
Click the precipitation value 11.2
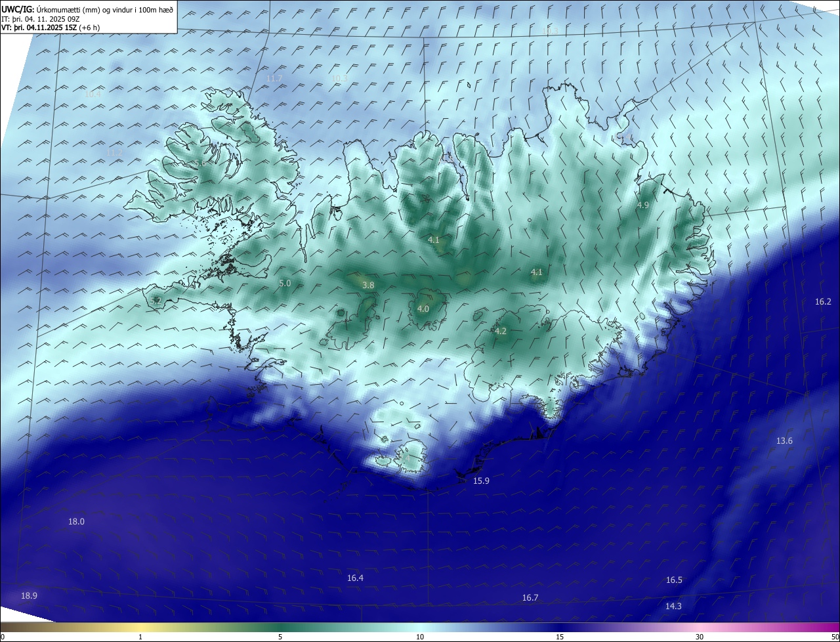click(x=114, y=153)
